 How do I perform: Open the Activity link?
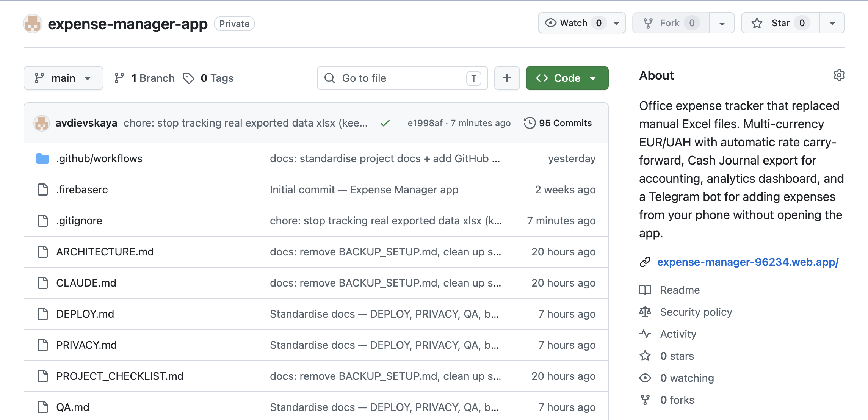(678, 334)
